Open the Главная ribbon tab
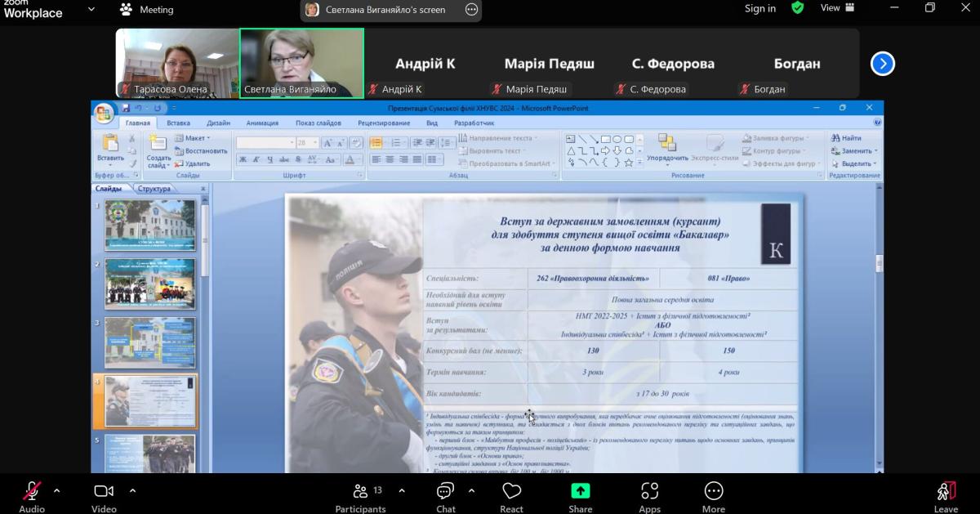The height and width of the screenshot is (514, 980). (137, 123)
